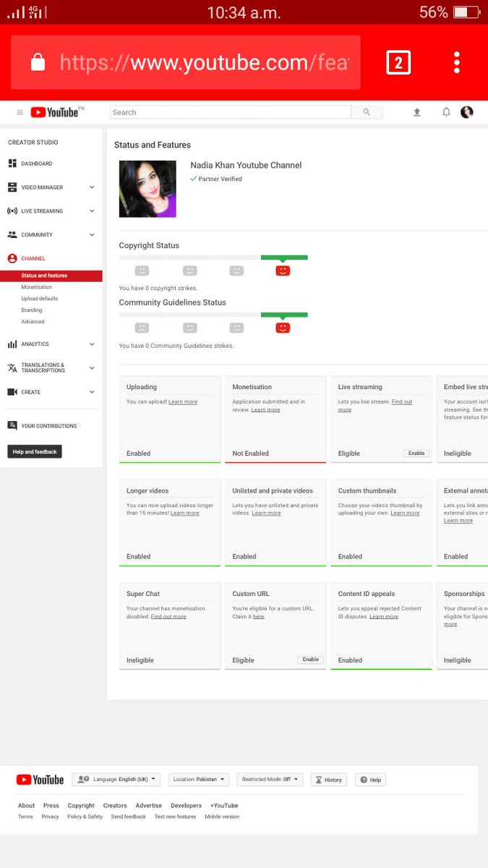Viewport: 488px width, 868px height.
Task: Click the Your Contributions icon
Action: pyautogui.click(x=12, y=426)
